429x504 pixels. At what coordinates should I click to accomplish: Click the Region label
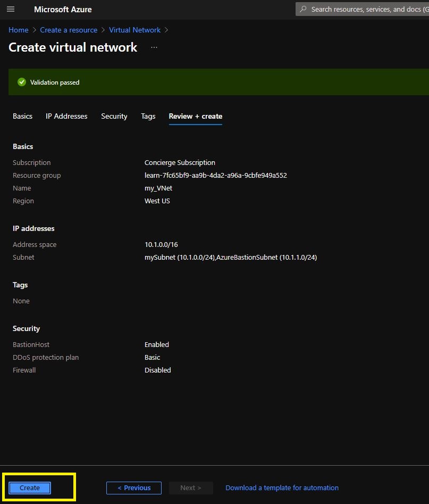pyautogui.click(x=23, y=201)
